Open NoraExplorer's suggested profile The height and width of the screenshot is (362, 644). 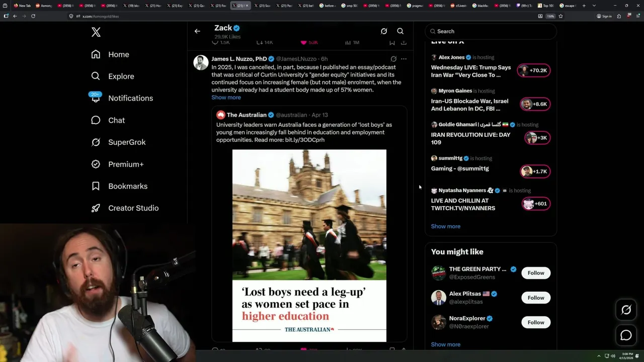[467, 318]
